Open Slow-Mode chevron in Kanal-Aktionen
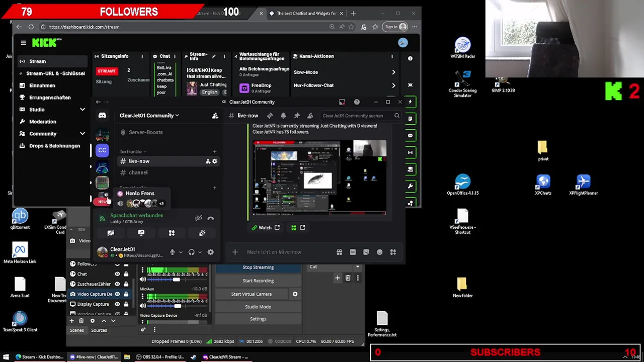 coord(393,72)
